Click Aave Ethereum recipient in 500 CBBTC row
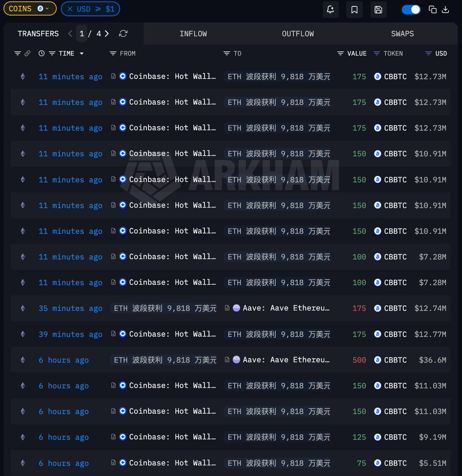 coord(286,360)
